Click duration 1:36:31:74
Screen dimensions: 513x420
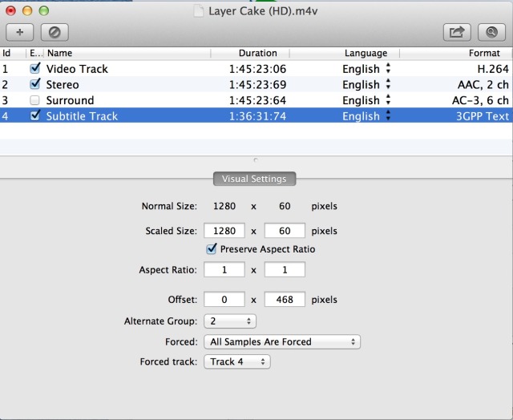(257, 116)
